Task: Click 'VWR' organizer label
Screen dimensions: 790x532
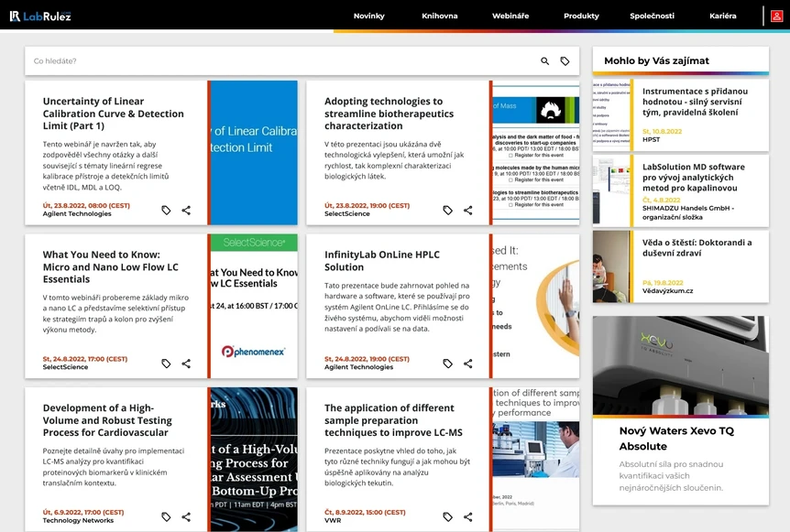Action: tap(333, 520)
